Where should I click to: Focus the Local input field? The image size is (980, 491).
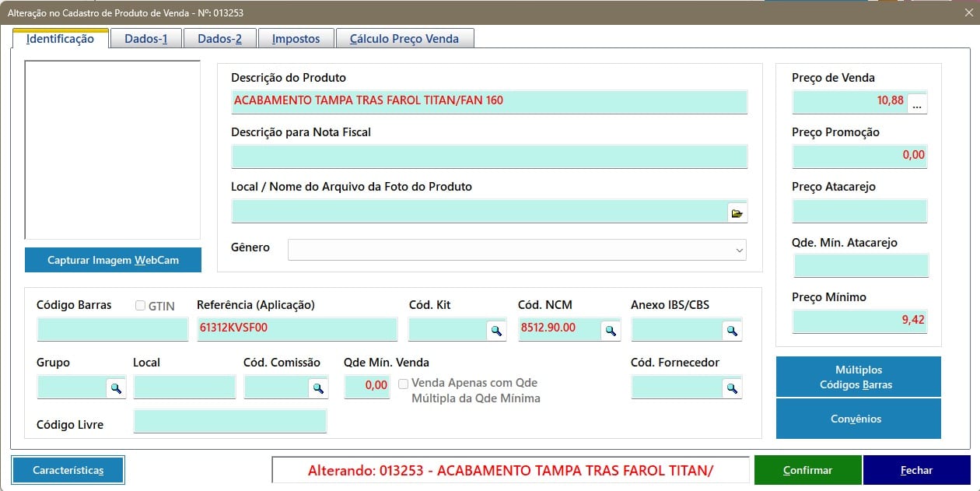pyautogui.click(x=184, y=387)
